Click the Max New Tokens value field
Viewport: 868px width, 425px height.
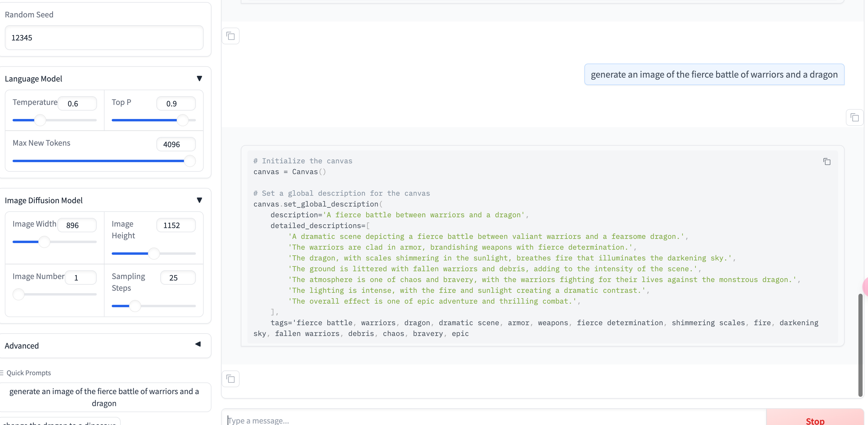[176, 144]
